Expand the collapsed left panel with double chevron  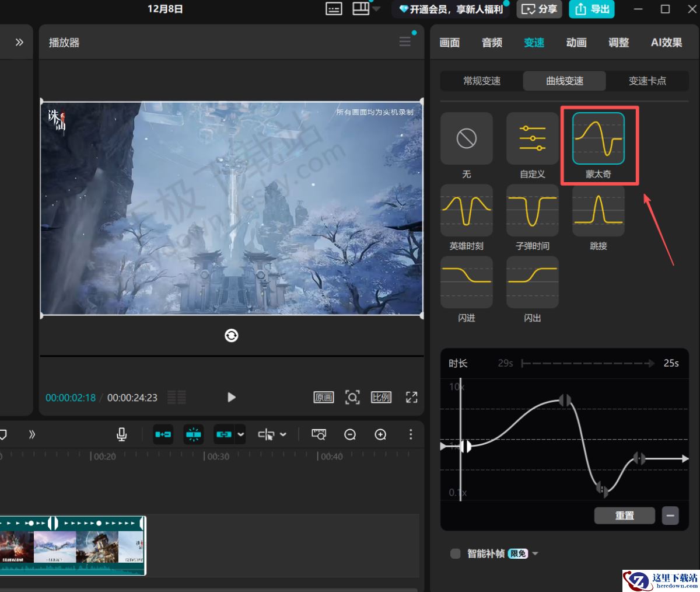[x=19, y=42]
